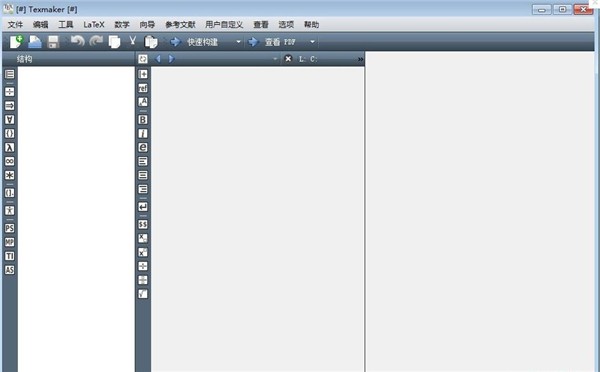Center text with the center-align icon

143,175
